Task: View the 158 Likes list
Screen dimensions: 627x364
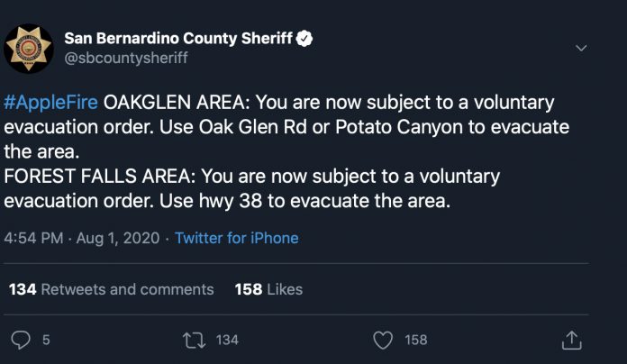Action: pos(268,289)
